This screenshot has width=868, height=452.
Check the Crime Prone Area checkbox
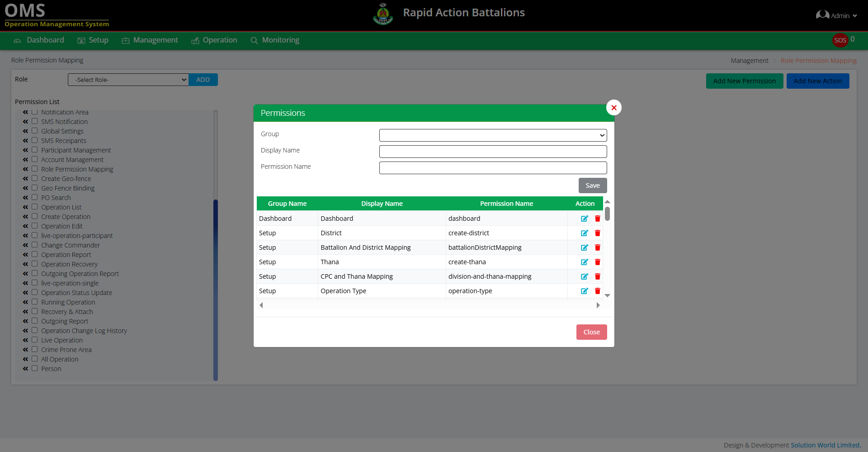[x=35, y=349]
